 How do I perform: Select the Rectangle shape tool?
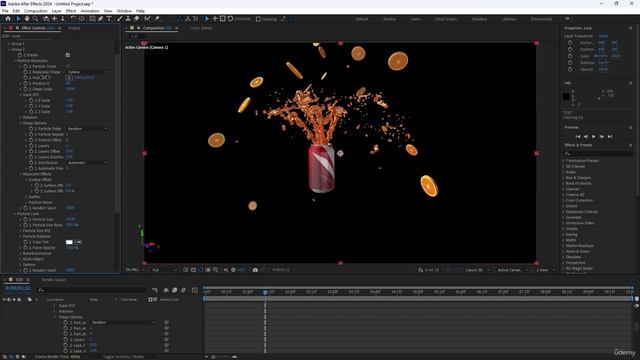(92, 19)
